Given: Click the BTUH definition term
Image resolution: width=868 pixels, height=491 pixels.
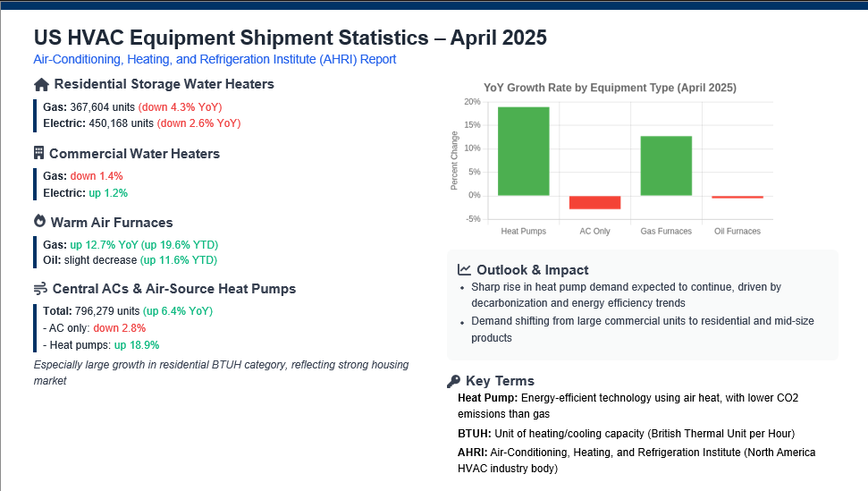Looking at the screenshot, I should click(475, 434).
